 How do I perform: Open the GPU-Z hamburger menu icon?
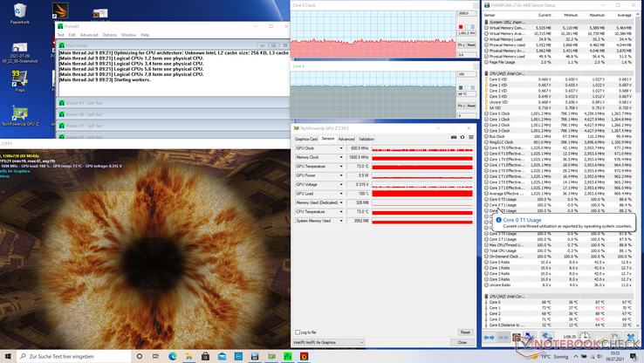coord(471,137)
